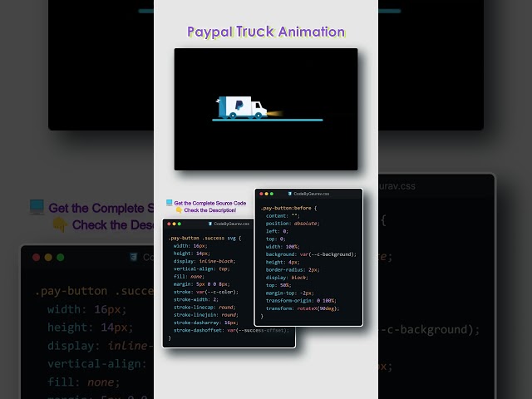Screen dimensions: 532x399
Task: Click the CSS file icon in the right code window title
Action: 290,194
